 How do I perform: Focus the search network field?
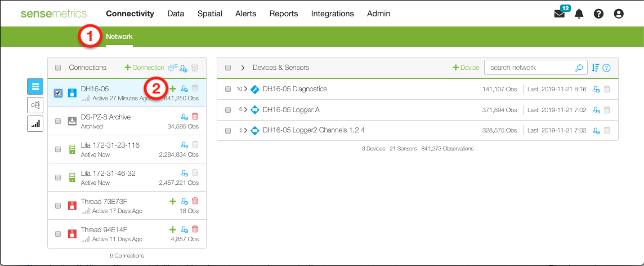coord(529,68)
